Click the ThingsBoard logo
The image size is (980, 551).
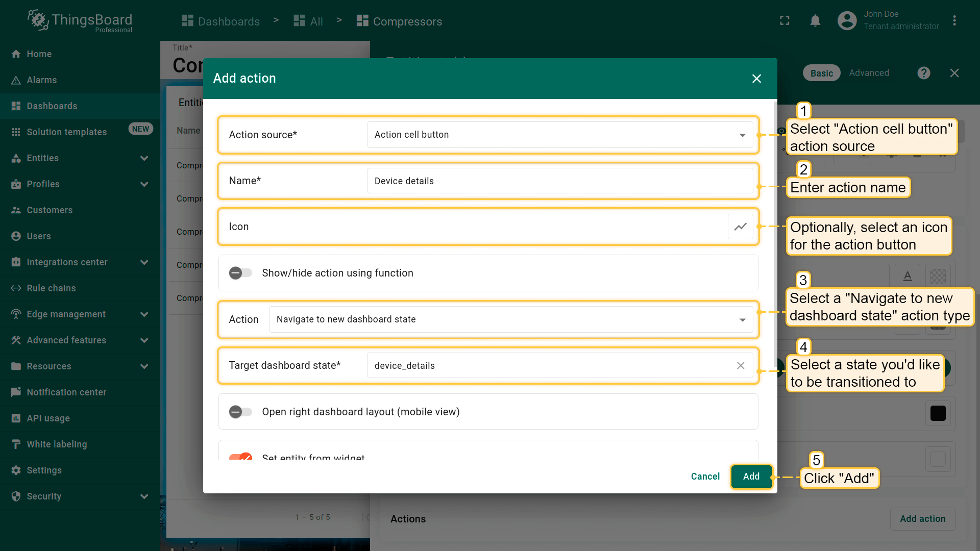click(80, 21)
